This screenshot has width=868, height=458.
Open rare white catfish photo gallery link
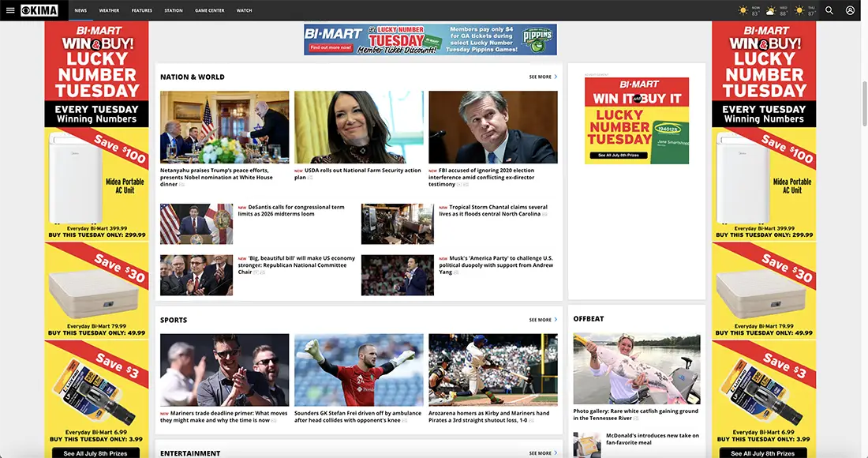click(x=635, y=415)
